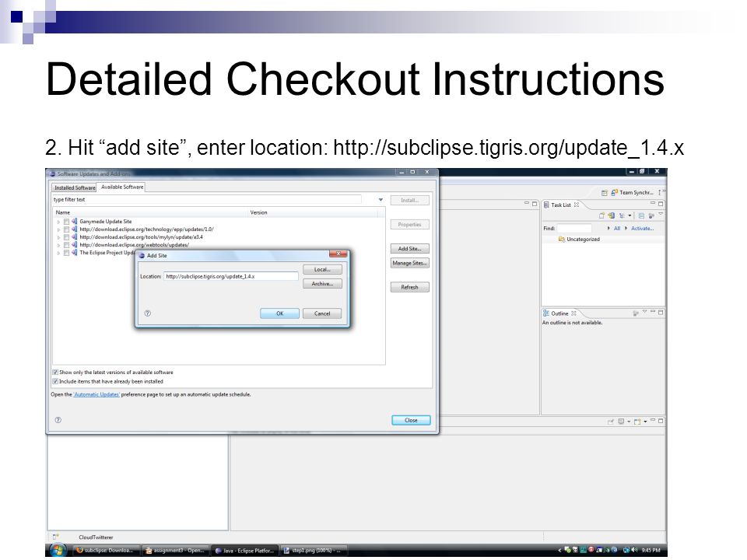Toggle Include items already installed checkbox
747x560 pixels.
tap(55, 381)
